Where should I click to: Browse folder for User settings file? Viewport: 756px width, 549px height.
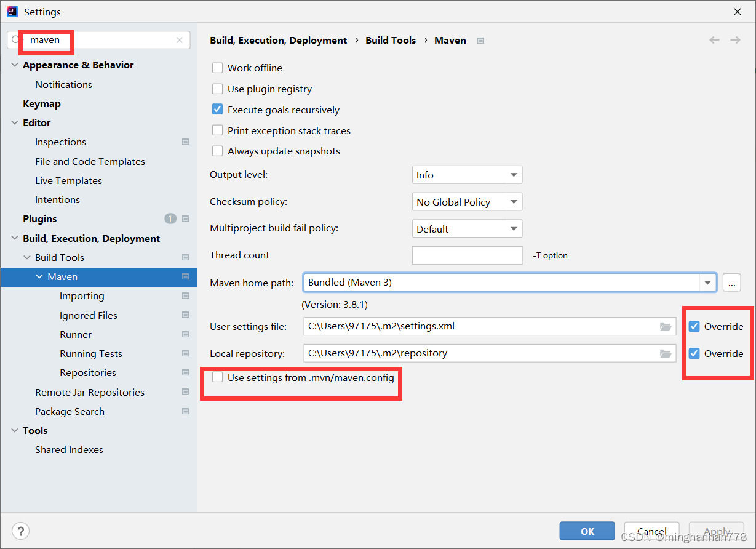[666, 326]
